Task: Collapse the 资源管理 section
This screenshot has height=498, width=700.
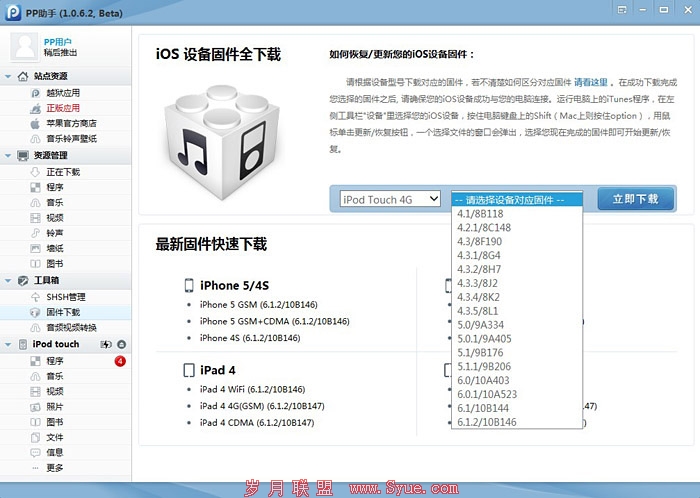Action: (8, 155)
